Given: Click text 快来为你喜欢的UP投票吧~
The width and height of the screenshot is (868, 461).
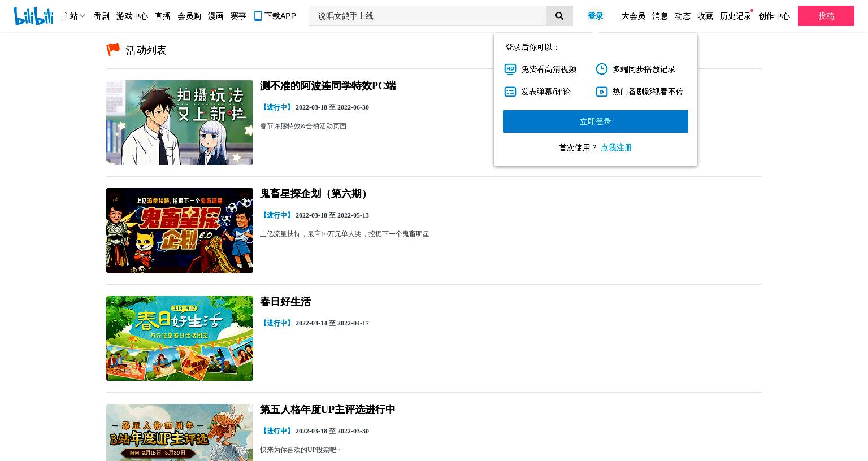Looking at the screenshot, I should [300, 450].
